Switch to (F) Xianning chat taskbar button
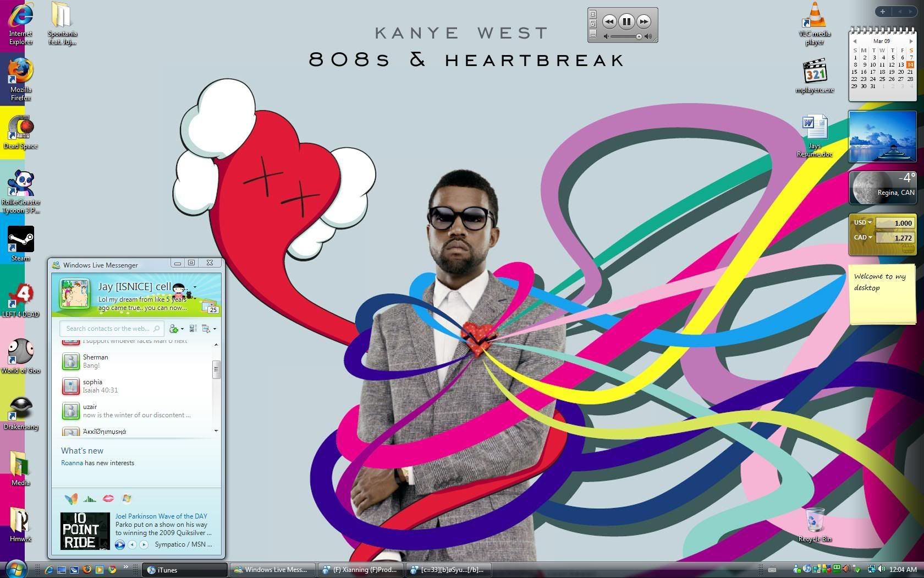The height and width of the screenshot is (578, 924). [361, 570]
